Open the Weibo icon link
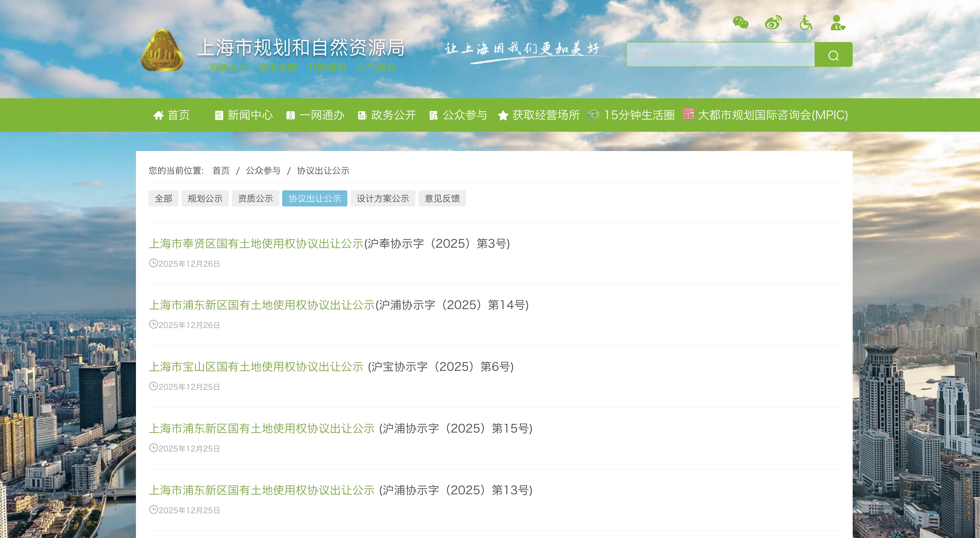 click(x=773, y=23)
